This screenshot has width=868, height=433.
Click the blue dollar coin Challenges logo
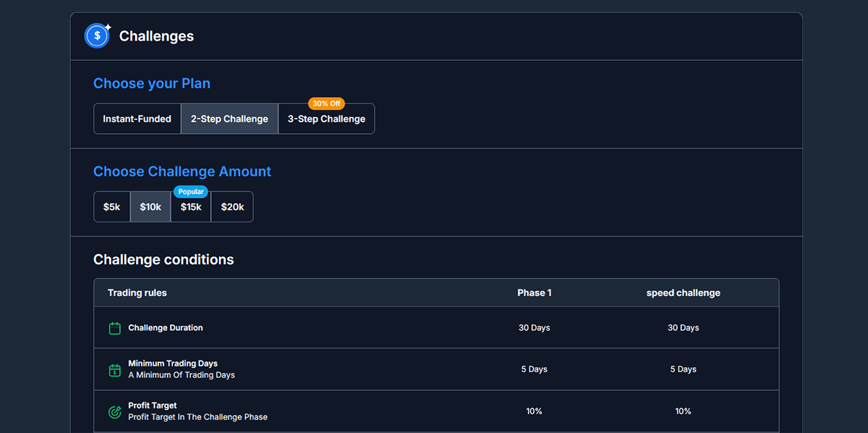tap(97, 35)
